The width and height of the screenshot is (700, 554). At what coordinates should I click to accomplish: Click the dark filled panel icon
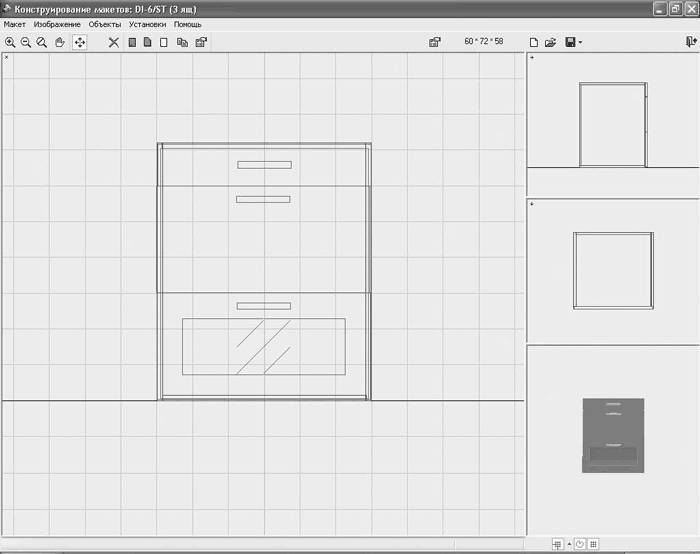click(x=132, y=42)
